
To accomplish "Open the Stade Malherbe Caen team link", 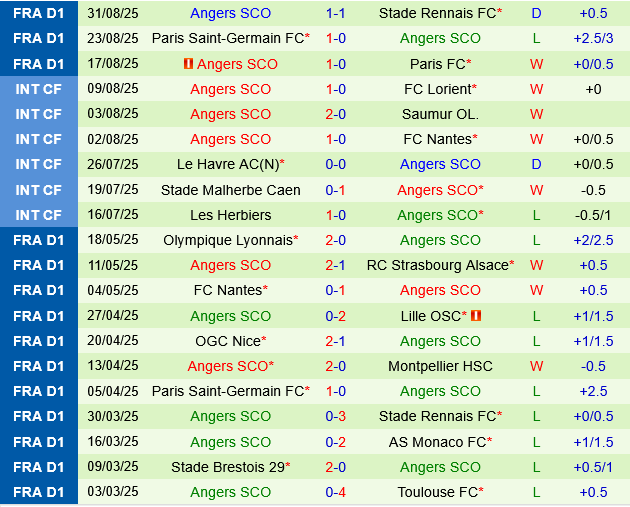I will point(230,190).
